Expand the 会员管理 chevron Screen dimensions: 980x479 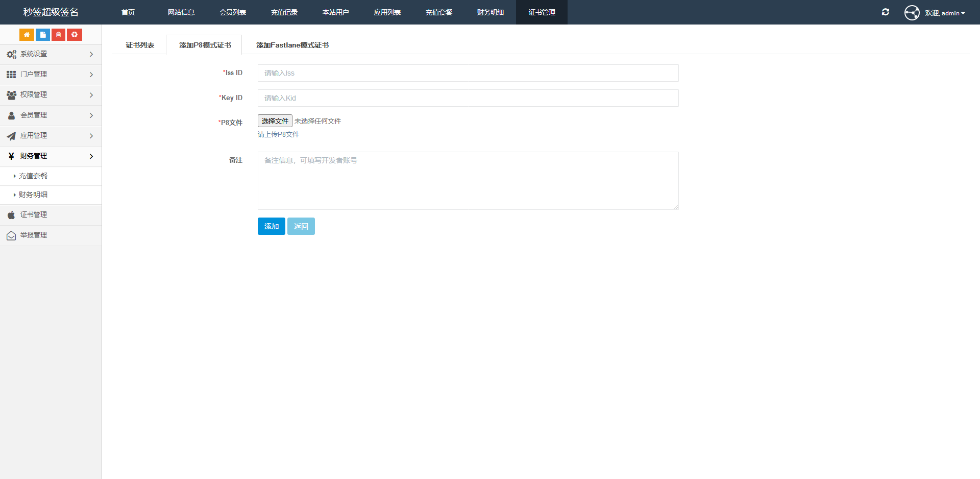[x=91, y=115]
